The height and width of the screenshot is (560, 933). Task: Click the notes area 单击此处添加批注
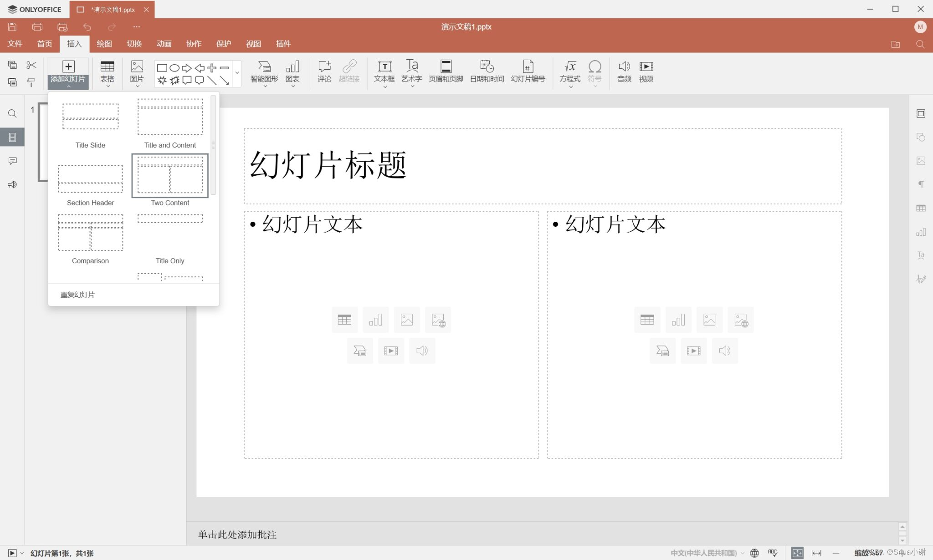pos(237,535)
